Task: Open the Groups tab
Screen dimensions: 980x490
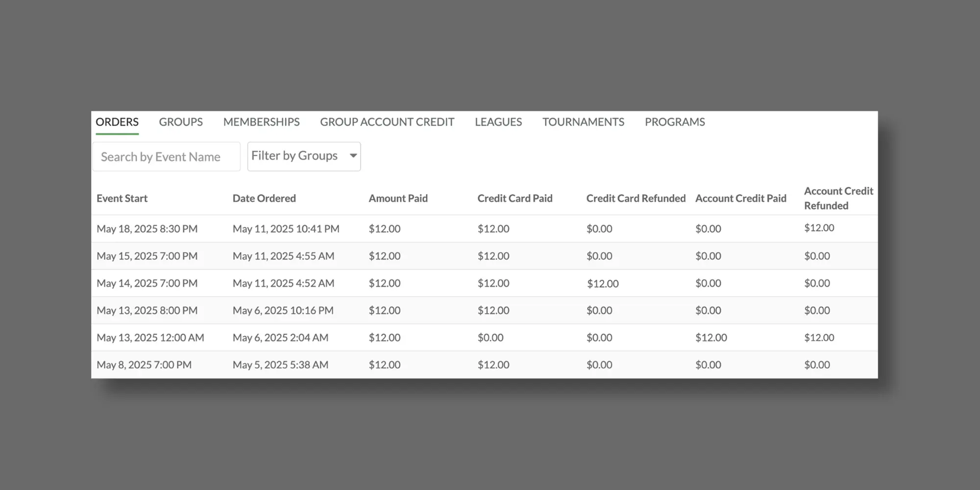Action: 180,122
